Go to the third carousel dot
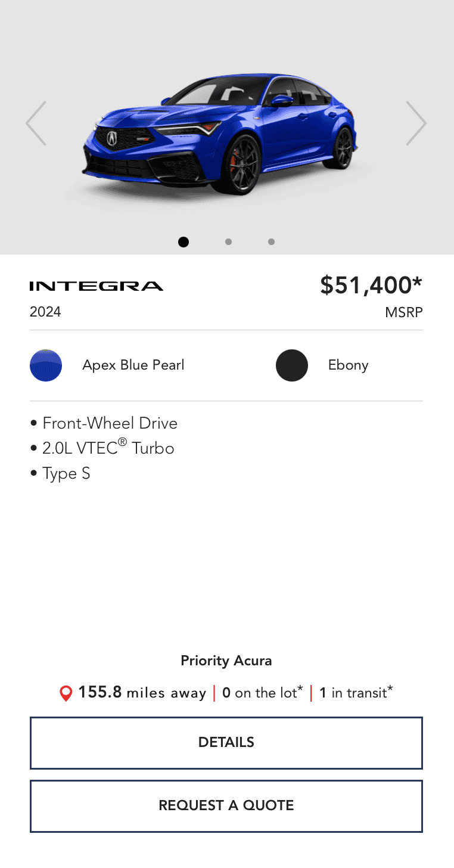 (x=272, y=242)
